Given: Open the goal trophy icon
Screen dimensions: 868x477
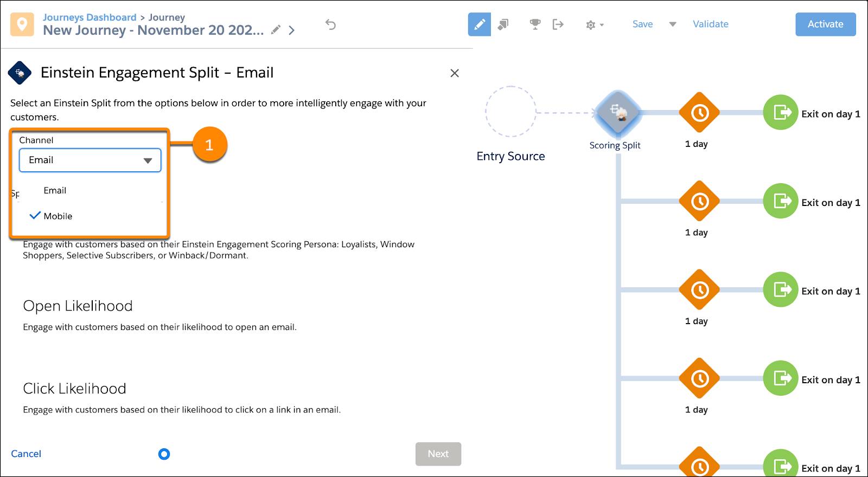Looking at the screenshot, I should tap(535, 24).
